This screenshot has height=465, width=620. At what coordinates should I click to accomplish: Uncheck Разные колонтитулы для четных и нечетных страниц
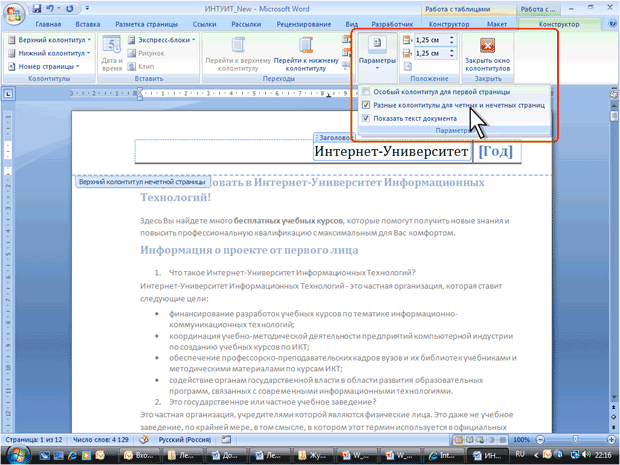[454, 105]
